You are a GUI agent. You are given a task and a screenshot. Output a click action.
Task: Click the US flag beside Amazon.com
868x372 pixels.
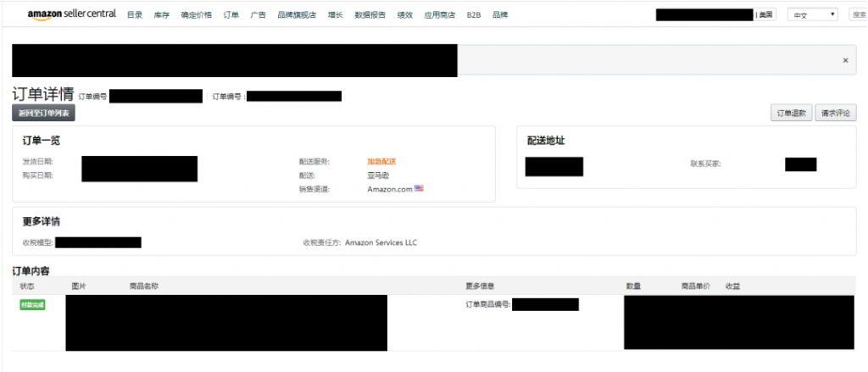419,188
